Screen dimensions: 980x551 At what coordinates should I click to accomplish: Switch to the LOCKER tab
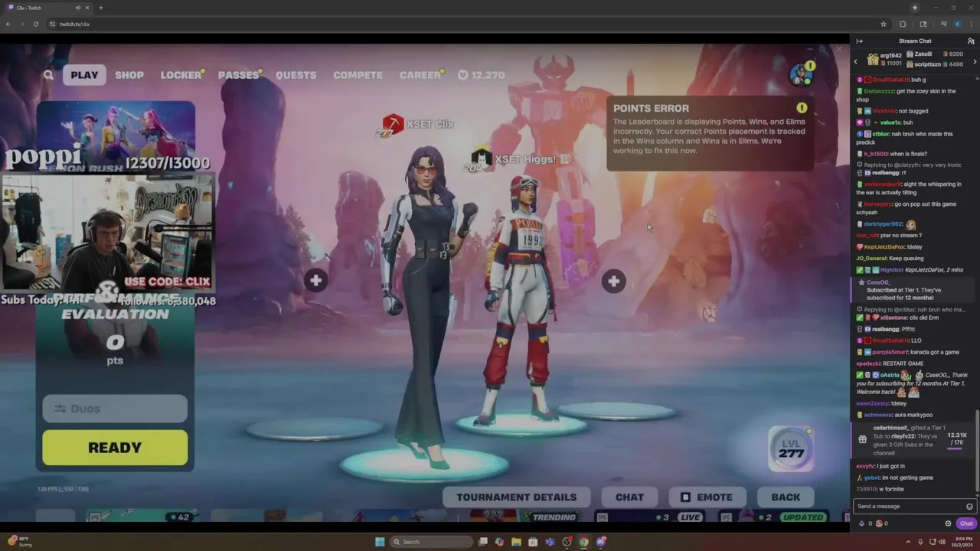point(181,75)
